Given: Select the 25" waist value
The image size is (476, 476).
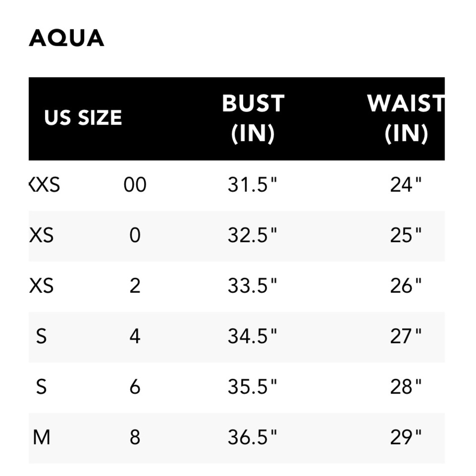Looking at the screenshot, I should pyautogui.click(x=406, y=235).
